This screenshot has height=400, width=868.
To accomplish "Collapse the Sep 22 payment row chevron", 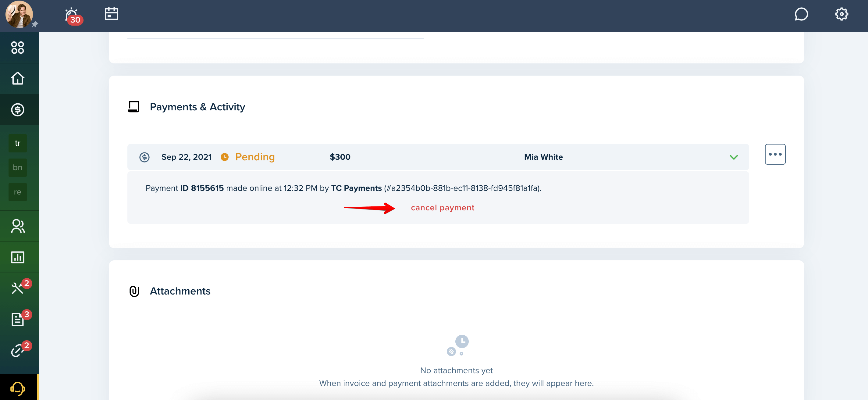I will click(x=734, y=157).
